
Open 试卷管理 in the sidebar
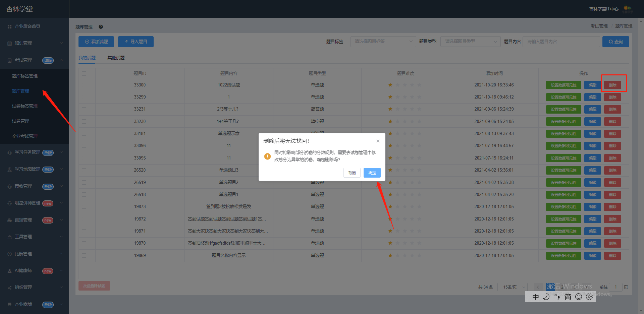[x=21, y=121]
